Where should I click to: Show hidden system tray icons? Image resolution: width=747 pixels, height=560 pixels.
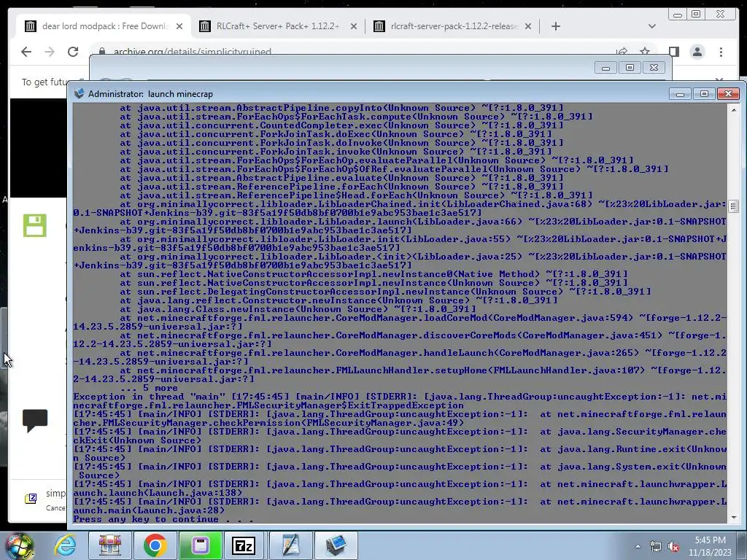click(x=638, y=546)
